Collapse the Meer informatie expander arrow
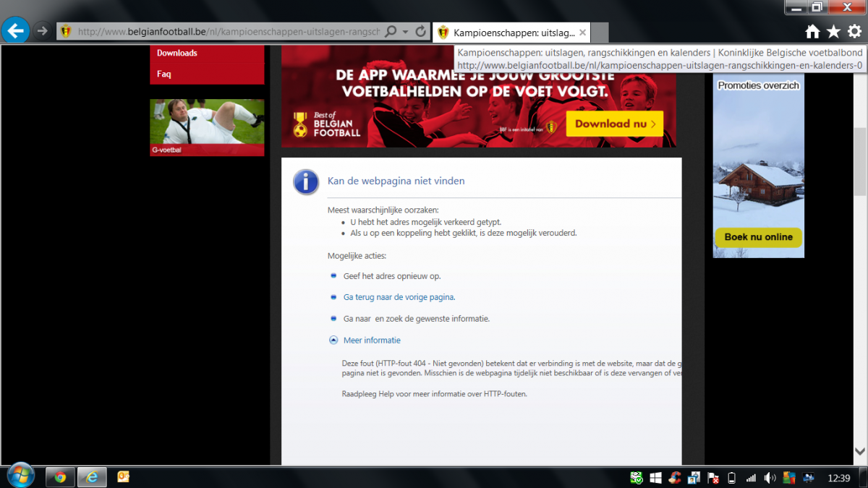This screenshot has width=868, height=488. [x=333, y=340]
